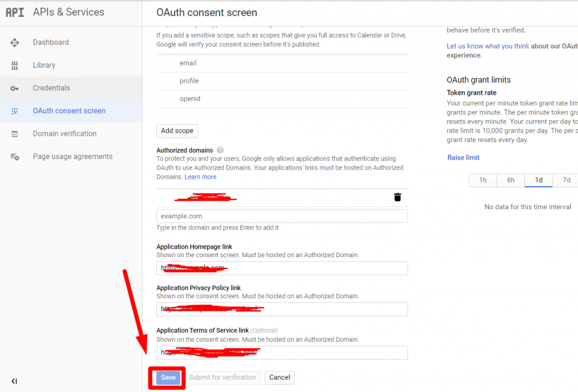Open Page usage agreements
The width and height of the screenshot is (578, 392).
click(x=71, y=157)
